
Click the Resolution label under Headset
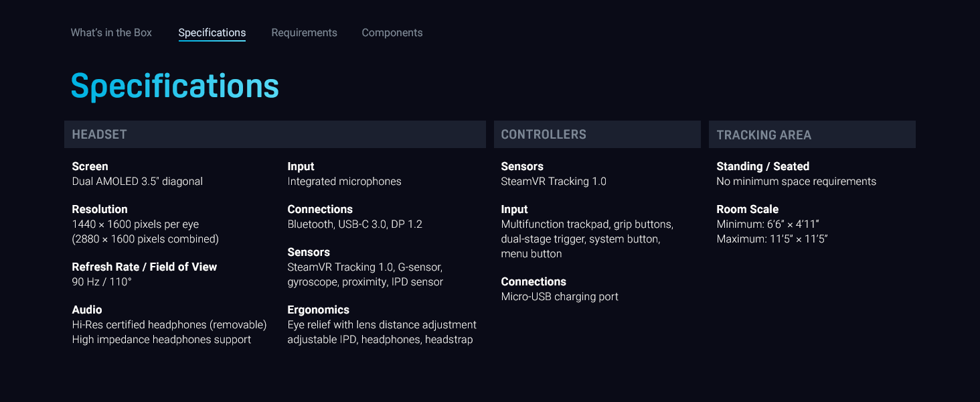(100, 209)
